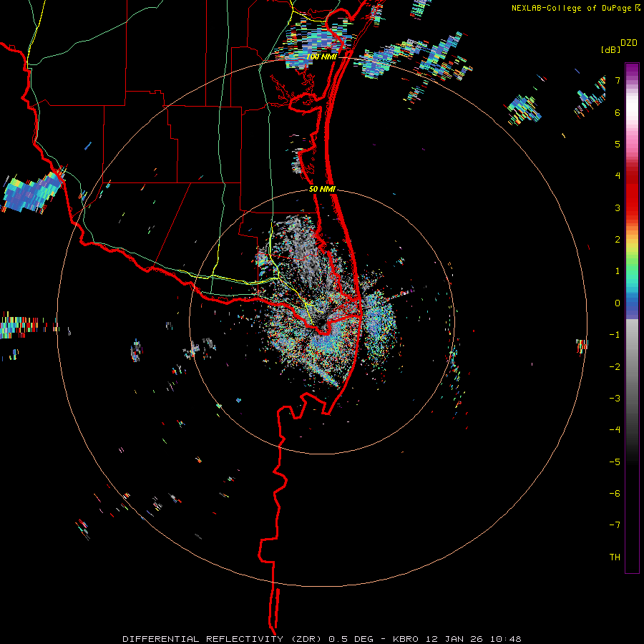Pick the purple top segment of color bar
Screen dimensions: 644x644
[x=632, y=69]
